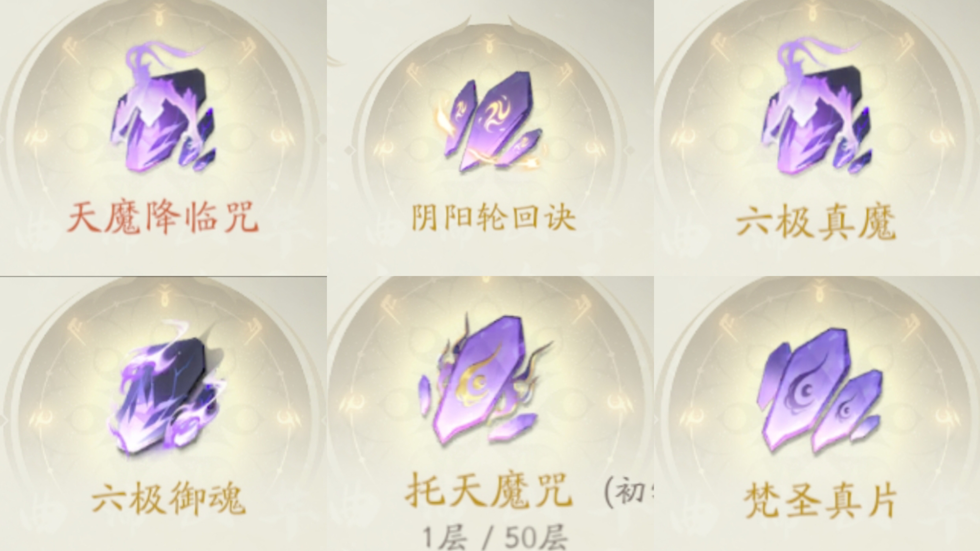The image size is (980, 551).
Task: Click the 阴阳轮回诀 name text
Action: coord(494,218)
